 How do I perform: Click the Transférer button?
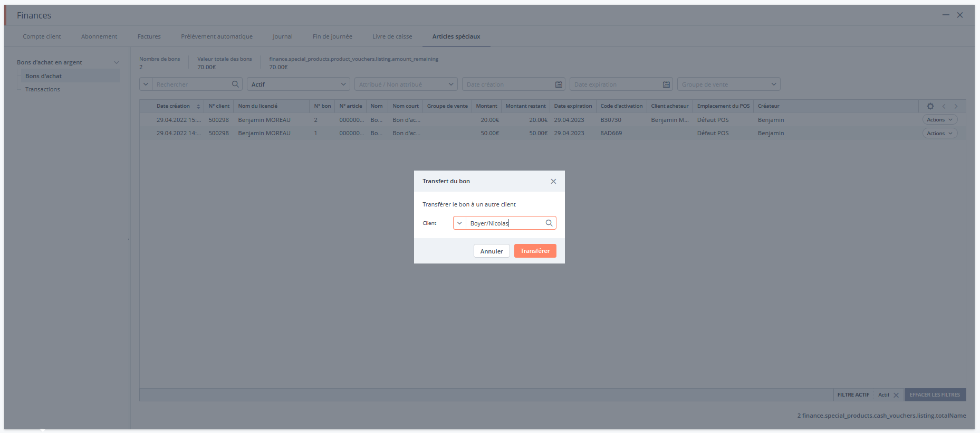[535, 251]
